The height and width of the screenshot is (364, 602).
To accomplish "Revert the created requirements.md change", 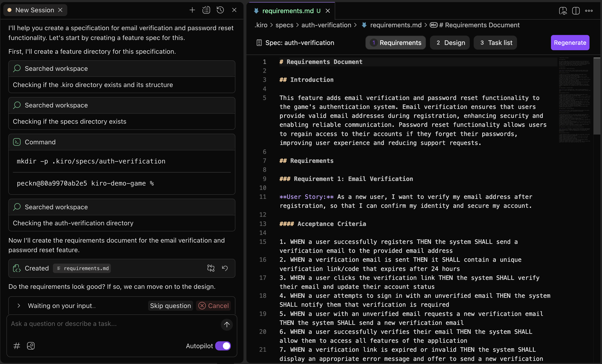I will click(x=225, y=268).
